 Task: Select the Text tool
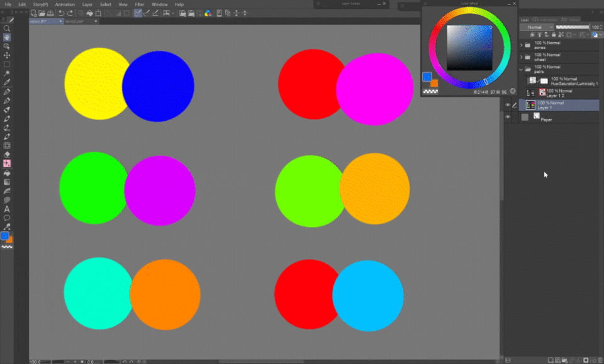coord(7,209)
